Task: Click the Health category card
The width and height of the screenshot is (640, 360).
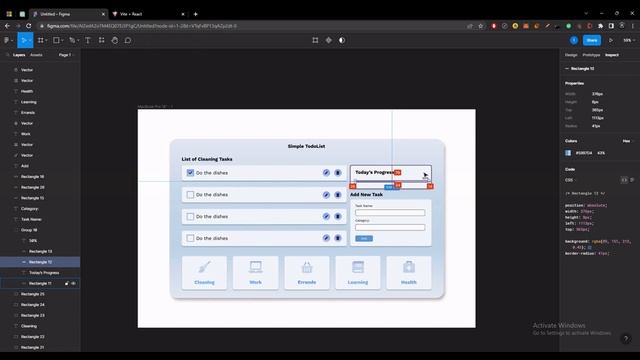Action: click(x=409, y=273)
